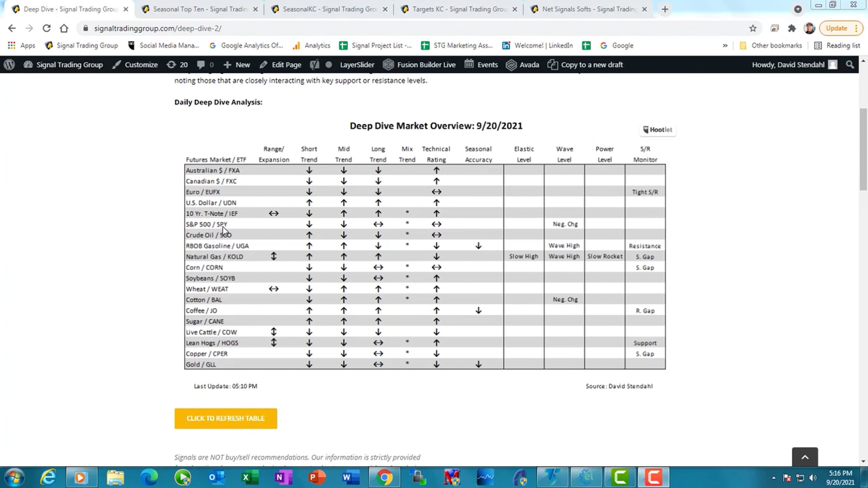This screenshot has height=488, width=868.
Task: Open Excel from the taskbar
Action: coord(250,477)
